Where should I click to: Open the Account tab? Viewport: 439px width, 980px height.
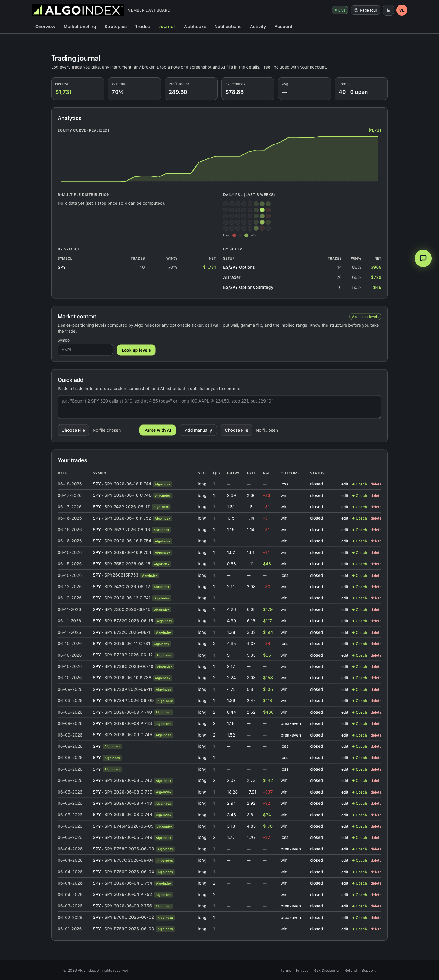(283, 27)
